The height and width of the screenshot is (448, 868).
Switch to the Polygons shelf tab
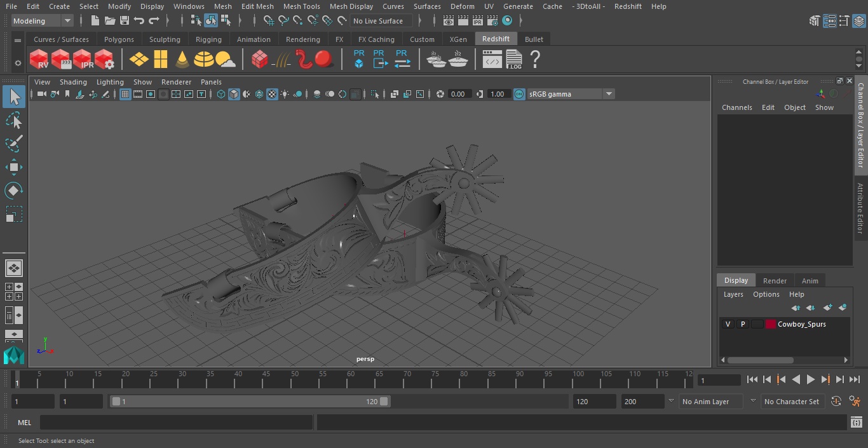pyautogui.click(x=119, y=39)
